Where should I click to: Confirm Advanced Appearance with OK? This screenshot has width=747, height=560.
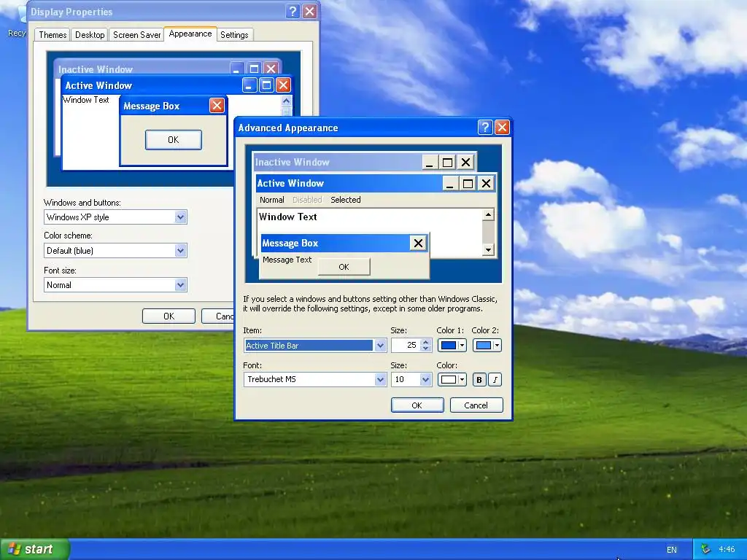coord(417,405)
